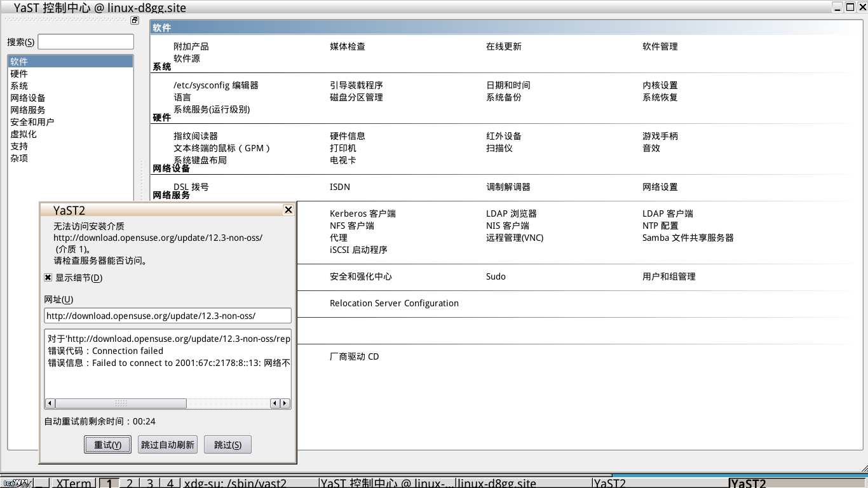Open 媒体检查 module
The image size is (868, 488).
point(348,46)
